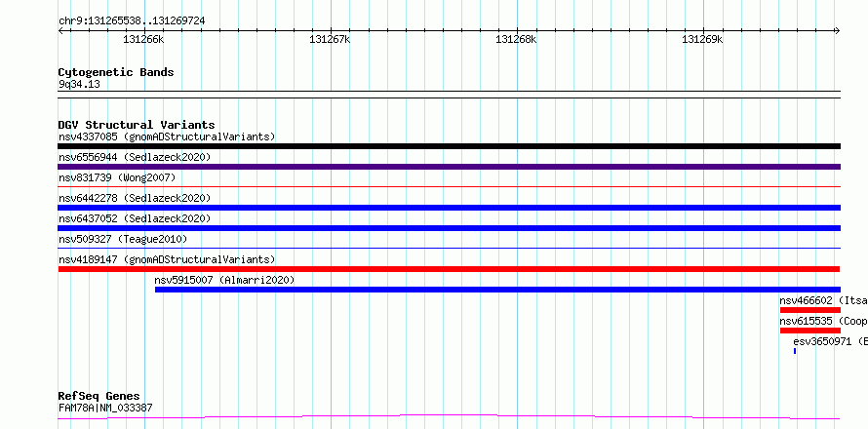Viewport: 868px width, 429px height.
Task: Click the purple nsv6556944 variant bar
Action: coord(449,167)
